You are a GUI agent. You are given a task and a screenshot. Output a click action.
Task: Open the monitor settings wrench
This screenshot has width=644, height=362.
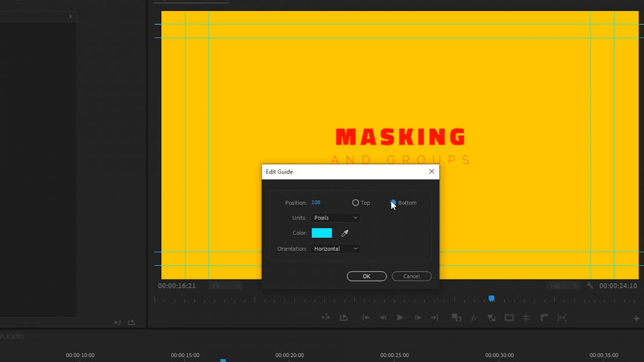coord(590,285)
